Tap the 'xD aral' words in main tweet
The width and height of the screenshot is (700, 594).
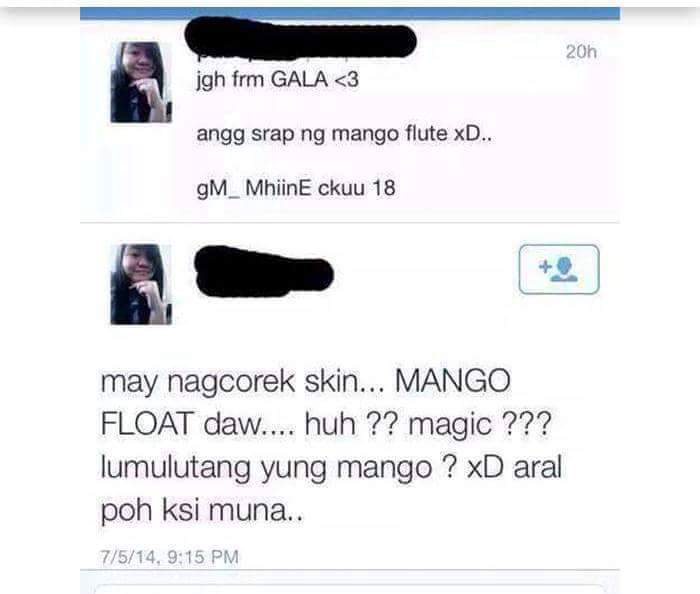click(514, 467)
